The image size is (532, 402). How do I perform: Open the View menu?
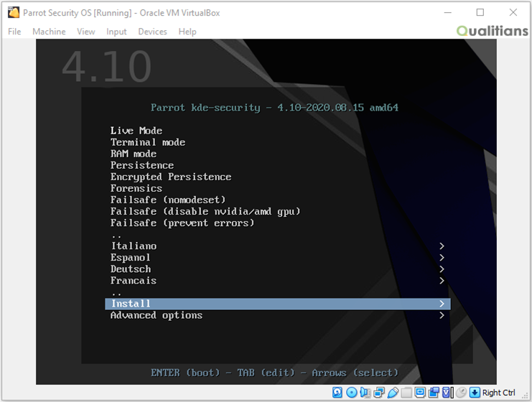[86, 32]
